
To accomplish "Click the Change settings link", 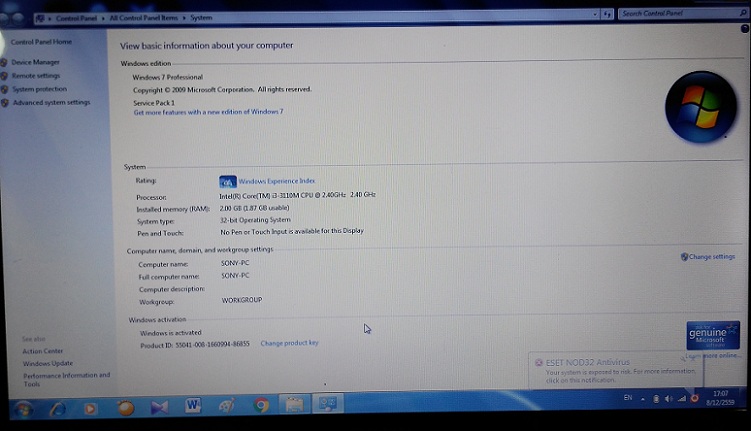I will pyautogui.click(x=712, y=257).
